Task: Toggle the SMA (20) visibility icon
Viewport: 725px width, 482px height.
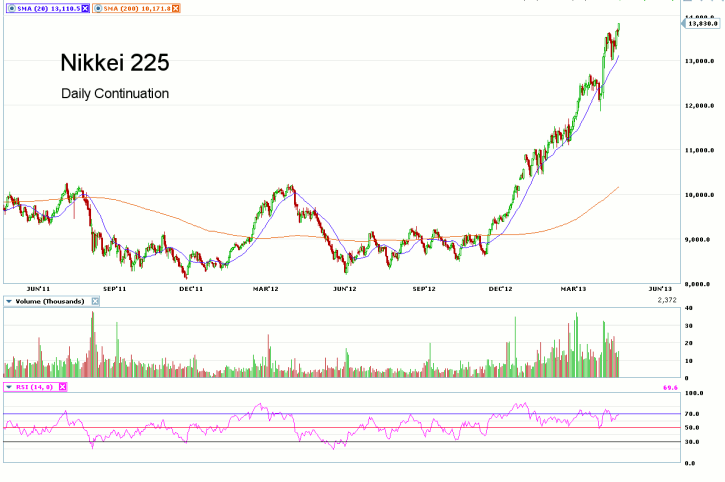Action: [10, 8]
